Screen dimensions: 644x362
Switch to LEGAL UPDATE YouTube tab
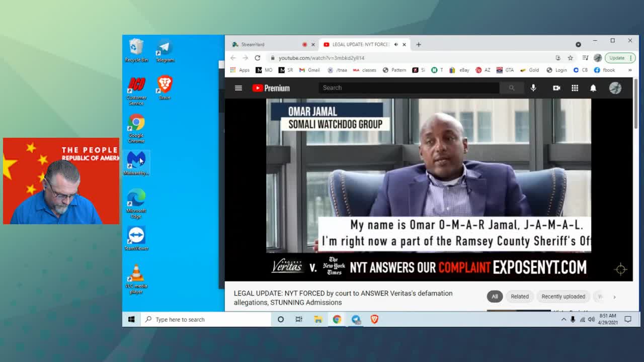(x=360, y=44)
